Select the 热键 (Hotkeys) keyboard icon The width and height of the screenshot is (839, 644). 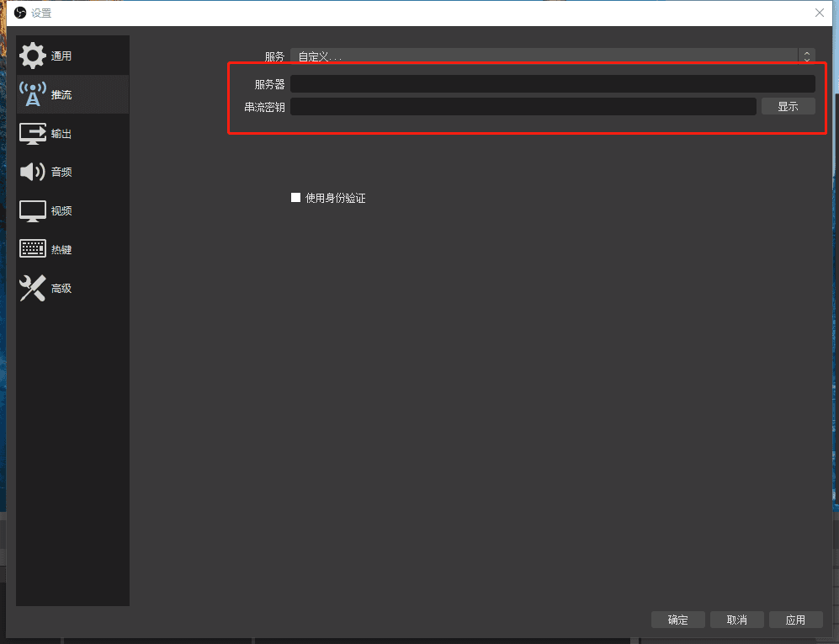coord(33,250)
